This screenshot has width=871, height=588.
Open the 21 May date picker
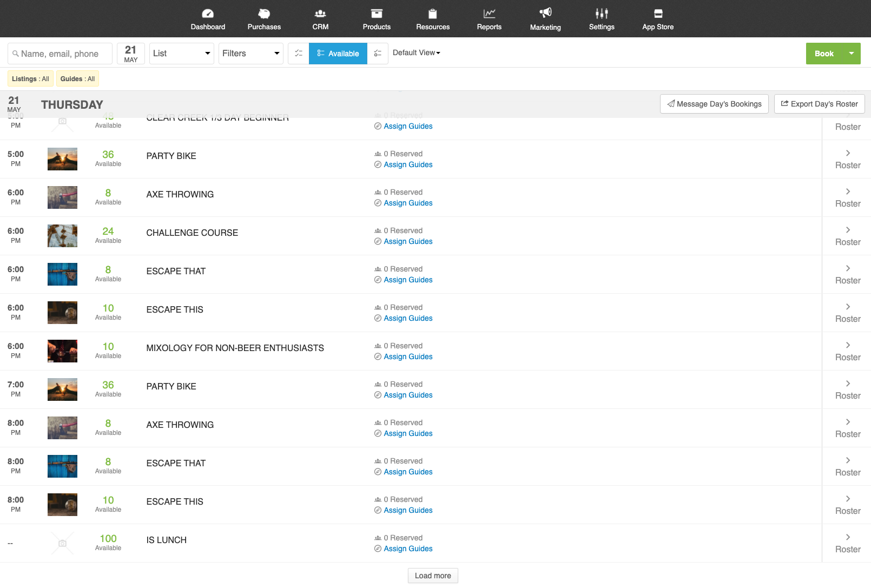tap(131, 54)
